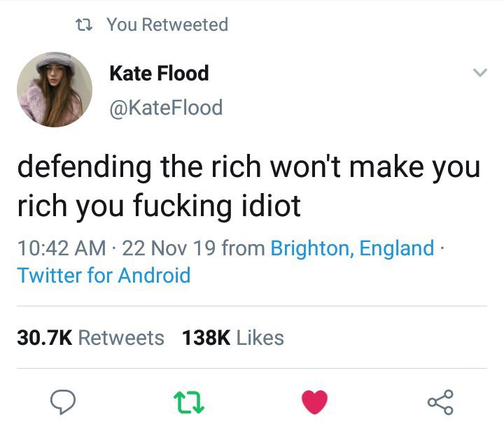Open the share icon menu
504x433 pixels.
[x=440, y=402]
